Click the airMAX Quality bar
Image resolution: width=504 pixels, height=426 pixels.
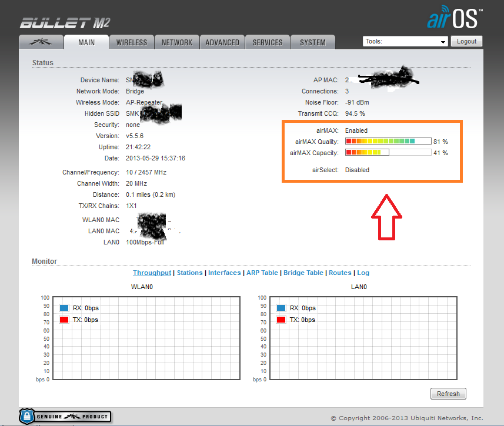[x=388, y=141]
